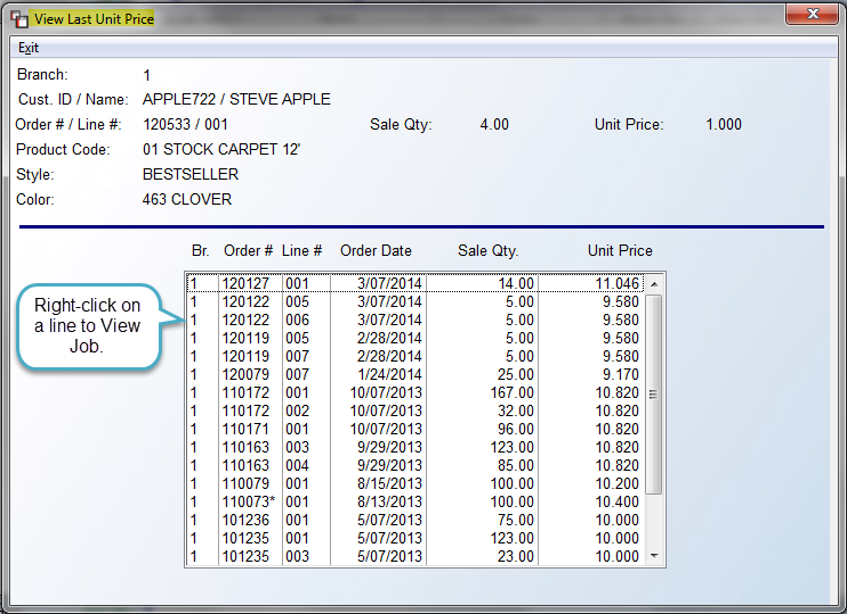Screen dimensions: 847x614
Task: Click the window icon in title bar
Action: (x=19, y=19)
